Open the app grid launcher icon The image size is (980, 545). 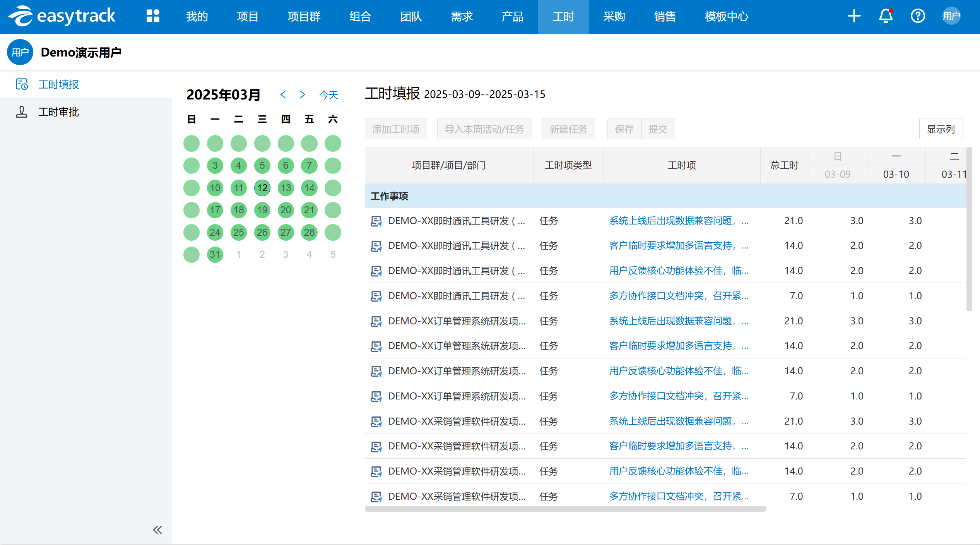coord(153,16)
